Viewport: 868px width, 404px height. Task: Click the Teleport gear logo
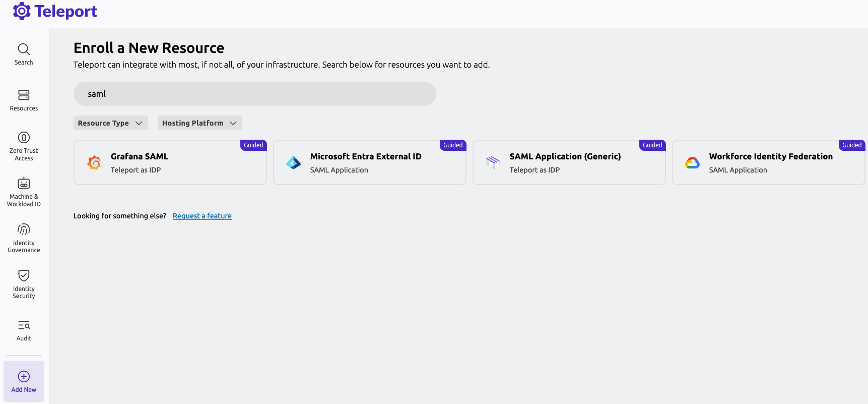point(22,11)
